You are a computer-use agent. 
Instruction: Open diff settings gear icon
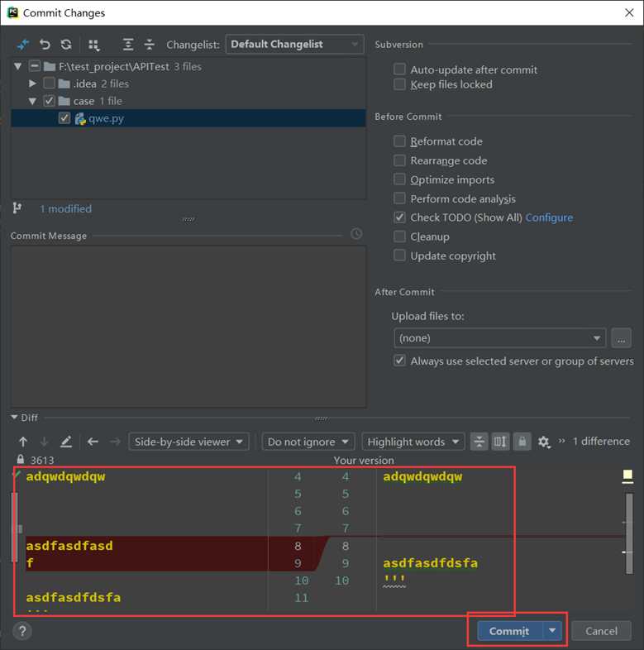[x=544, y=442]
